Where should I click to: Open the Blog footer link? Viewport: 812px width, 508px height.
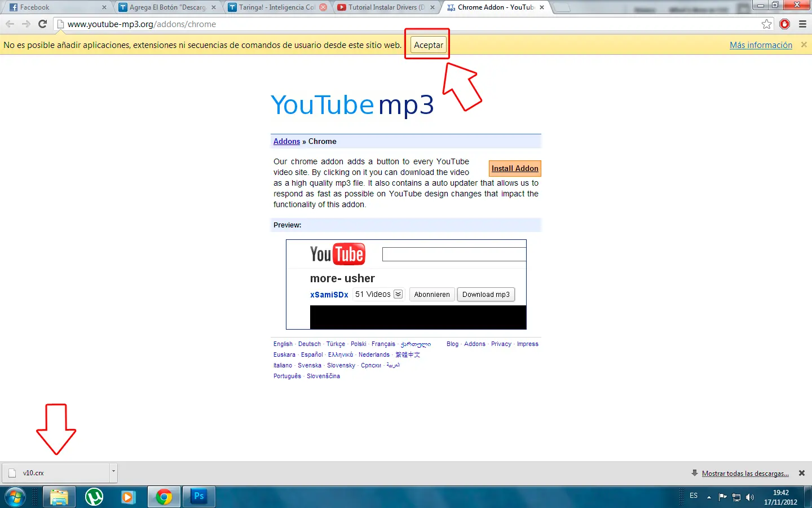pyautogui.click(x=452, y=344)
